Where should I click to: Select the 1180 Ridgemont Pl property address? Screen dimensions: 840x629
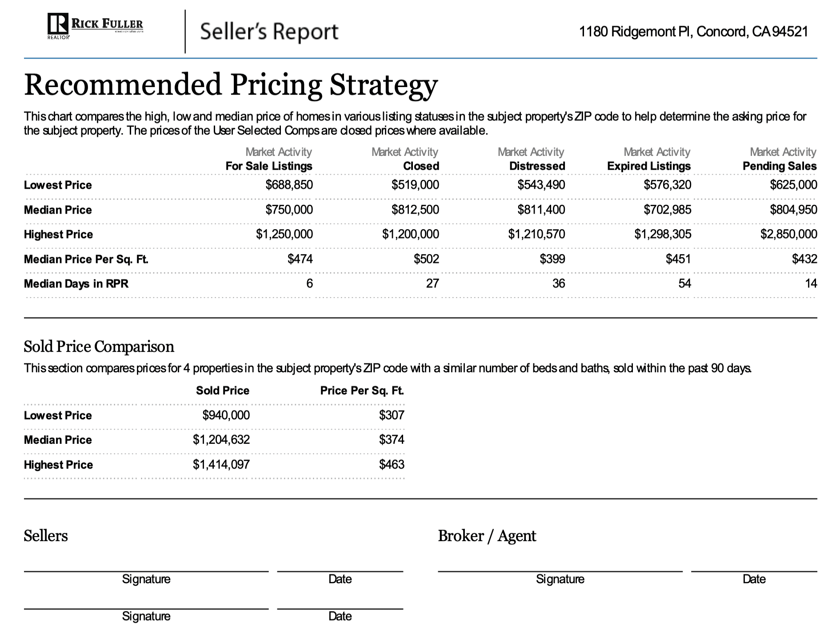[693, 32]
